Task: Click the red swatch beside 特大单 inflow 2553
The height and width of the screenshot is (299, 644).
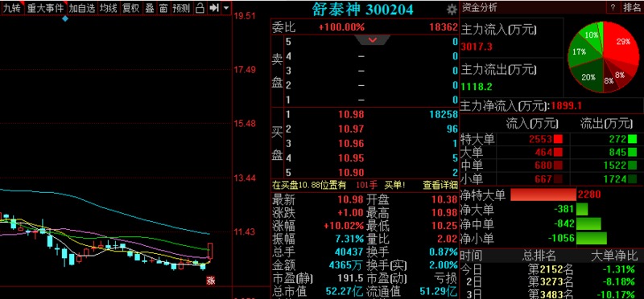Action: pos(558,139)
